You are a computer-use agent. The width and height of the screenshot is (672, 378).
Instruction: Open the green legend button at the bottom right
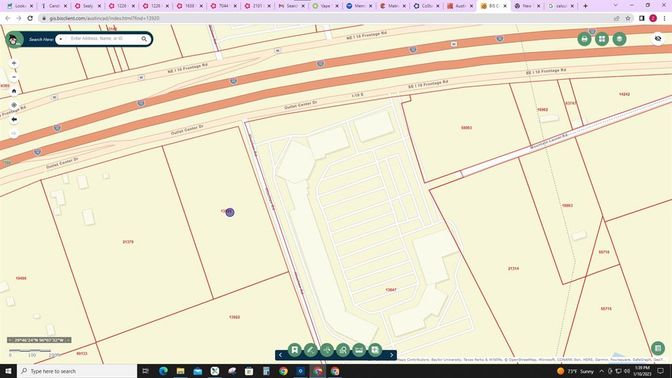click(x=657, y=348)
